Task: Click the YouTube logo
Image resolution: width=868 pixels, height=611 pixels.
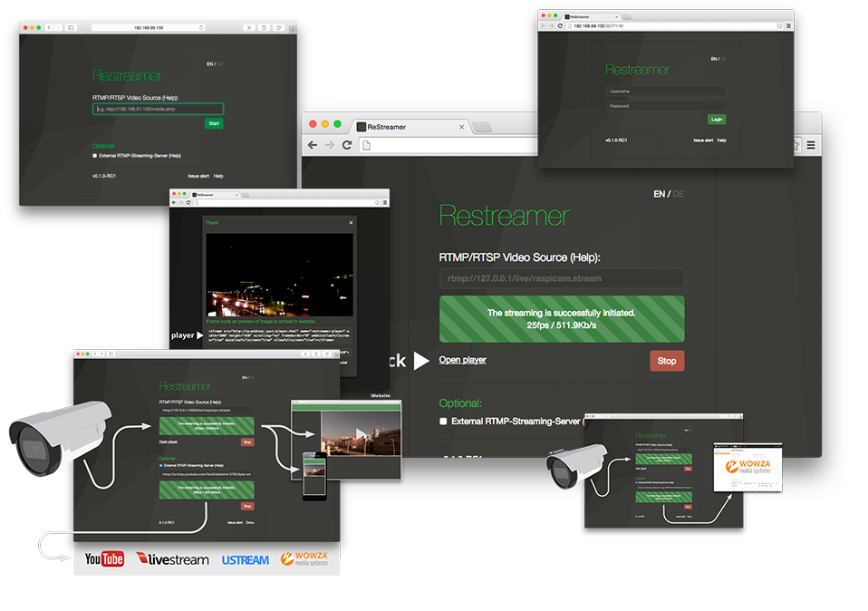Action: (104, 559)
